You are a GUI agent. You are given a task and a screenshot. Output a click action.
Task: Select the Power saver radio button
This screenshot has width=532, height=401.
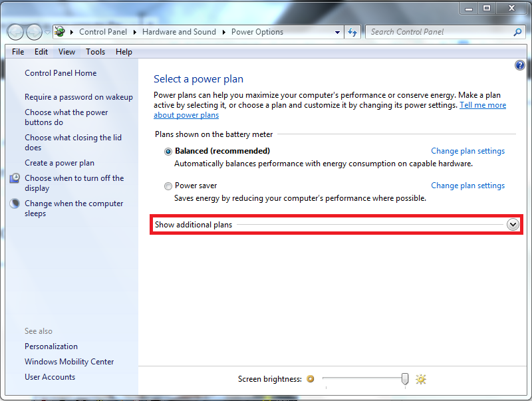pos(168,186)
